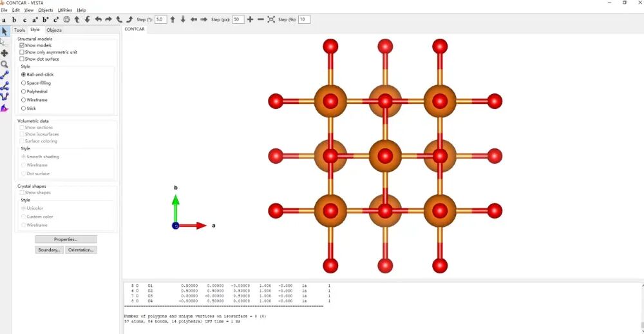Uncheck the Show models checkbox
The width and height of the screenshot is (644, 334).
pyautogui.click(x=22, y=46)
